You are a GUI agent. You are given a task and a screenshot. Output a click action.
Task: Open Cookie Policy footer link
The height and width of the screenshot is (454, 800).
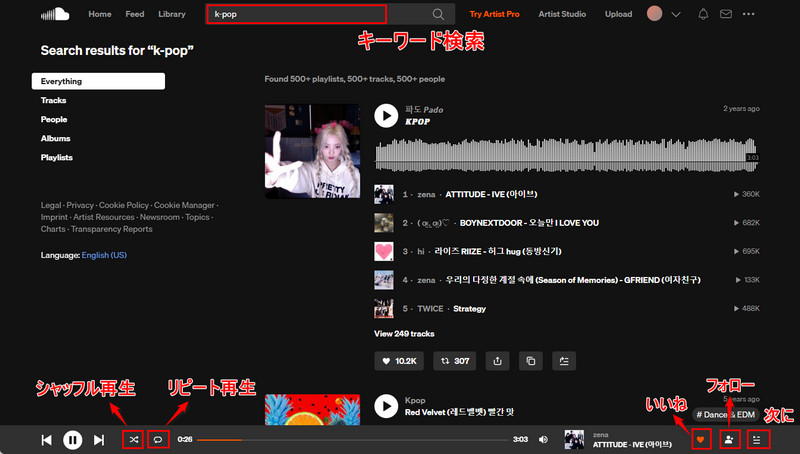(124, 205)
